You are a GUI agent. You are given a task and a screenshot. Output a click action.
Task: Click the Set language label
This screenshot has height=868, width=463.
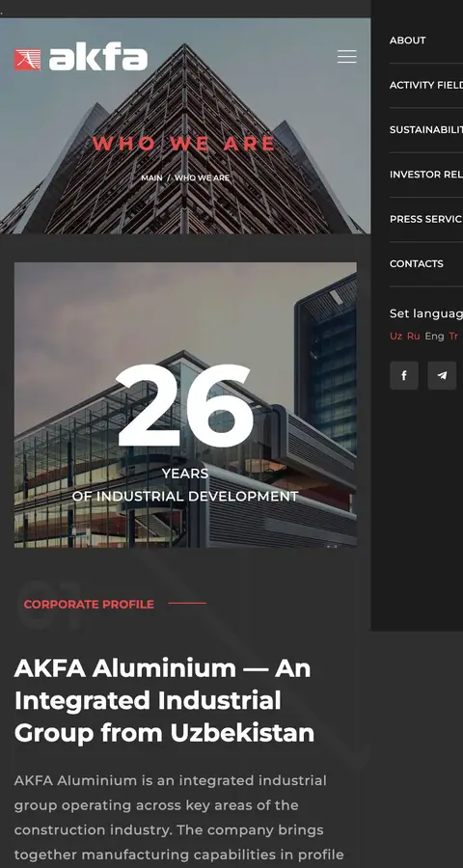[426, 313]
